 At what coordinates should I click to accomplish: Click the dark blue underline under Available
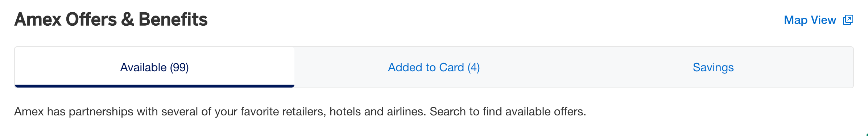pyautogui.click(x=154, y=86)
